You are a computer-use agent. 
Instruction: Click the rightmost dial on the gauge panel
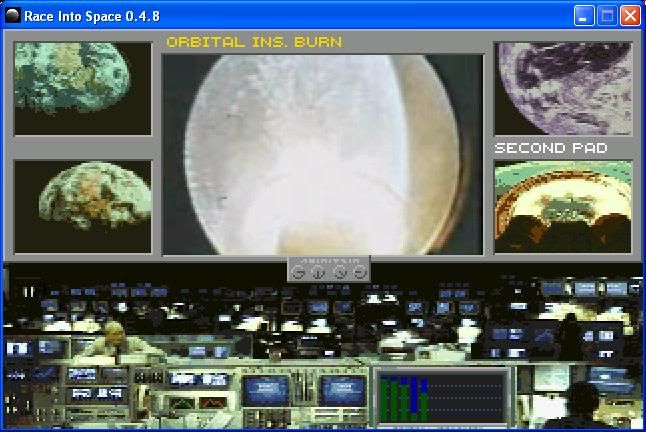(360, 273)
